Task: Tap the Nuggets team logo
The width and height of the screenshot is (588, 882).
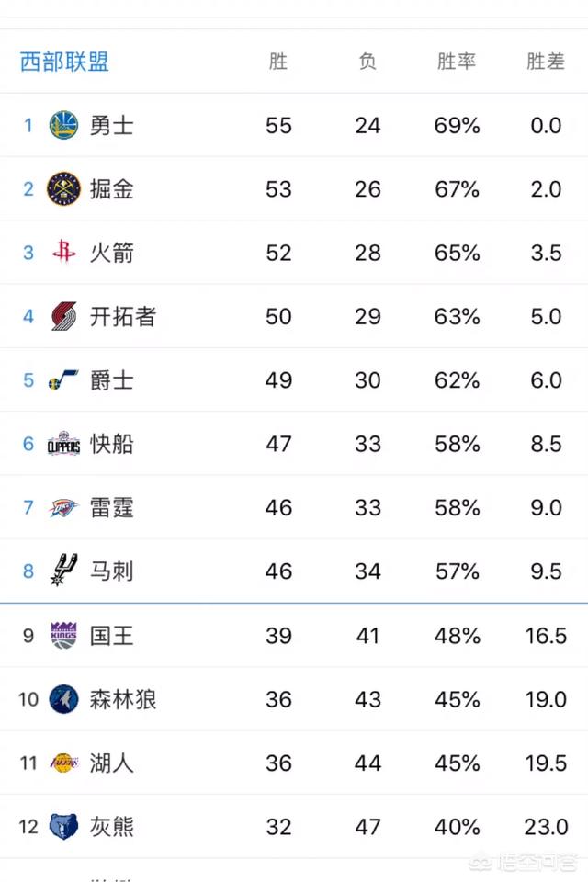Action: (x=63, y=189)
